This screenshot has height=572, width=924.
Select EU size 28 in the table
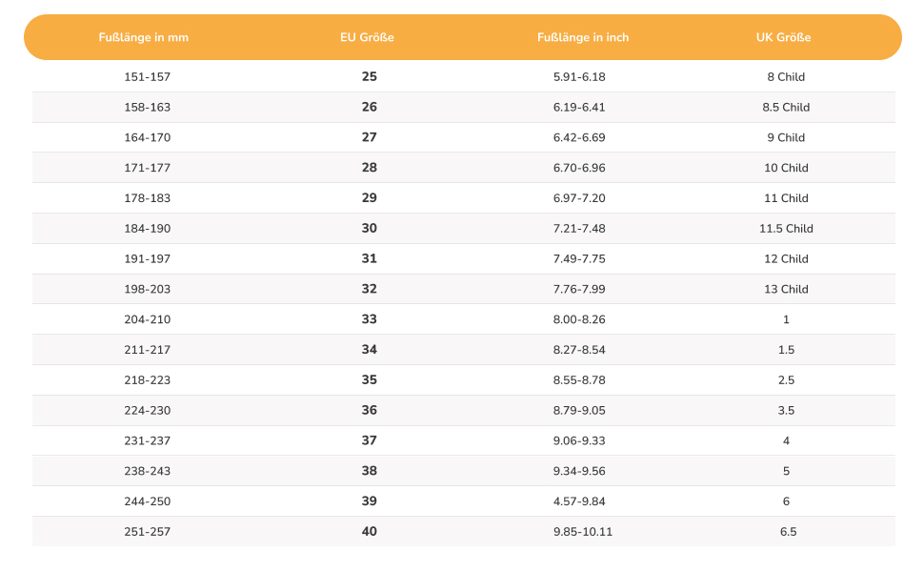[370, 168]
